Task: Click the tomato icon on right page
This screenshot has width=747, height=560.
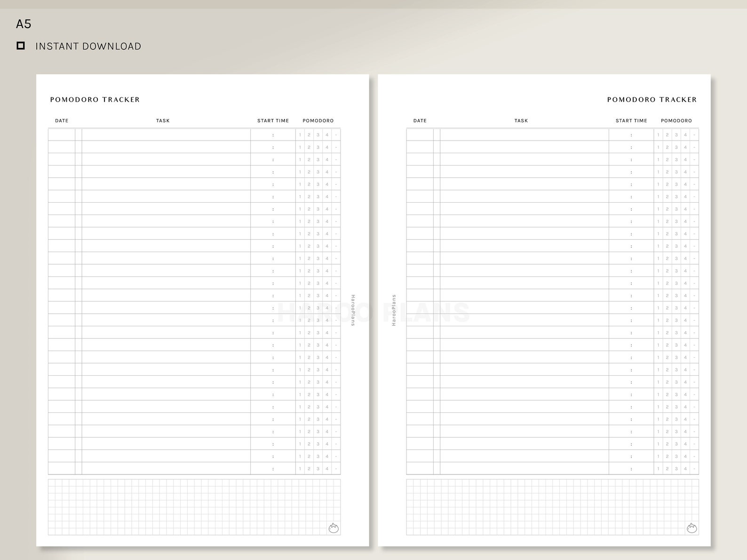Action: point(692,528)
